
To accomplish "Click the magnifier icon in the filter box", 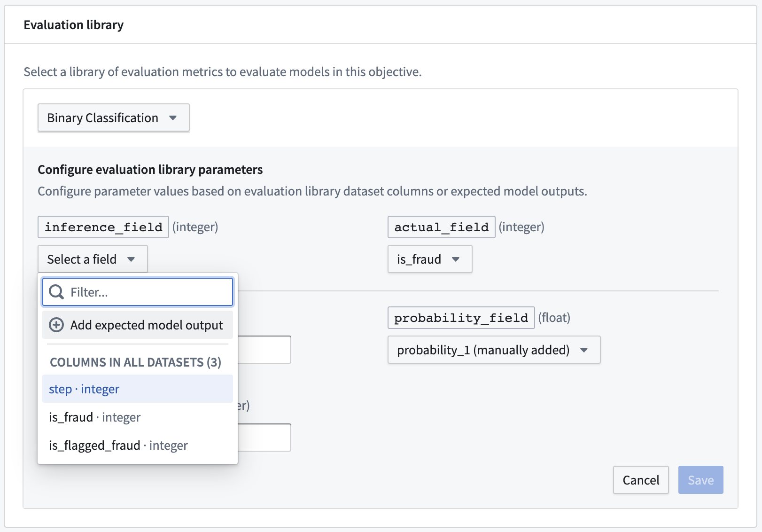I will click(56, 292).
